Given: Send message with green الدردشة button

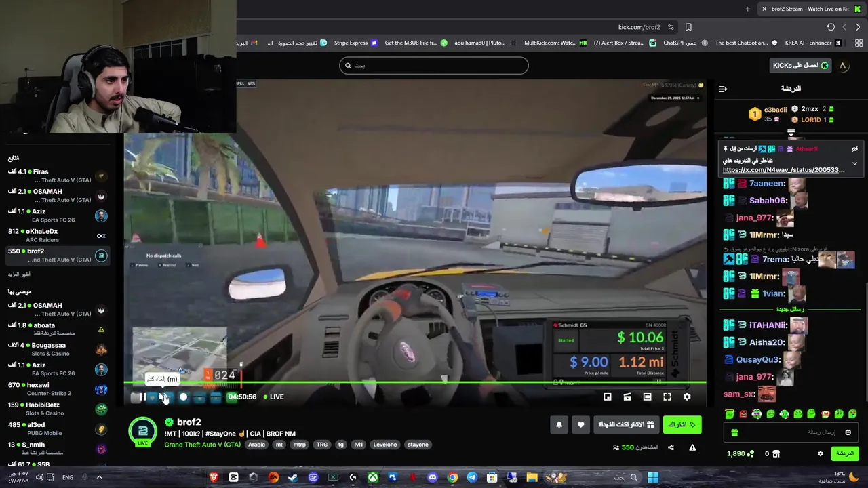Looking at the screenshot, I should [844, 453].
